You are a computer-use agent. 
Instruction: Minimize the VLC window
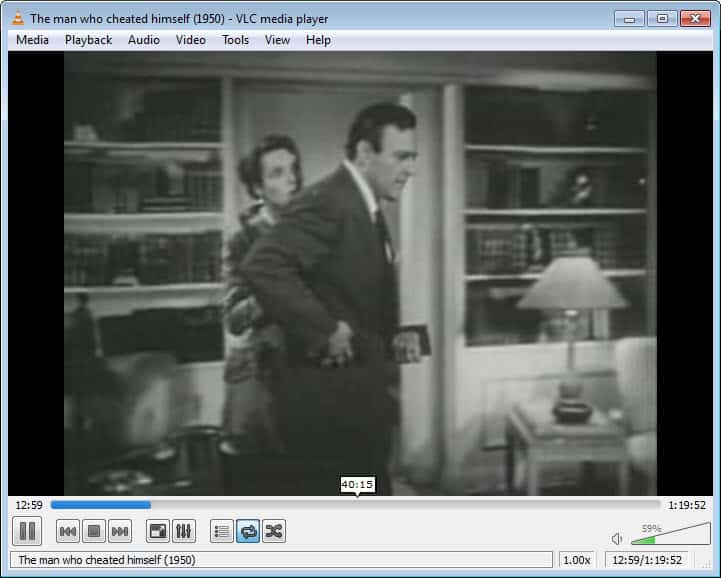[x=629, y=19]
